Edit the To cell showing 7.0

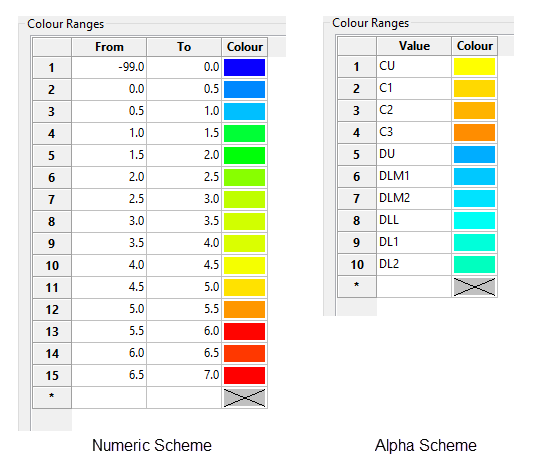point(184,375)
